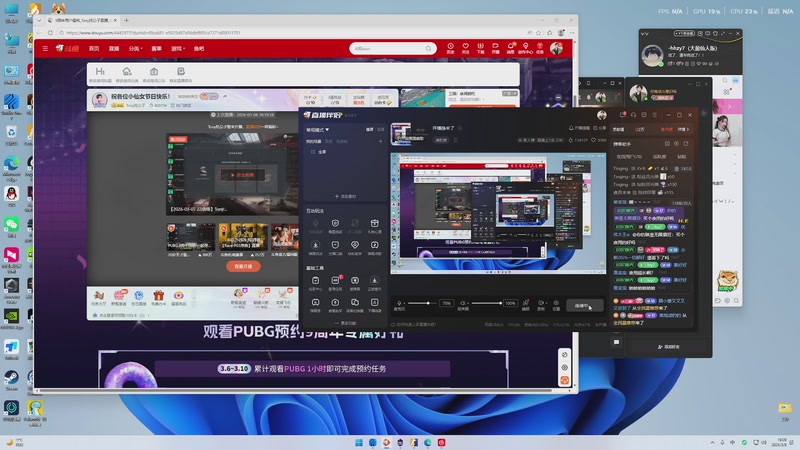
Task: Select the 首页 nav item
Action: [x=94, y=48]
